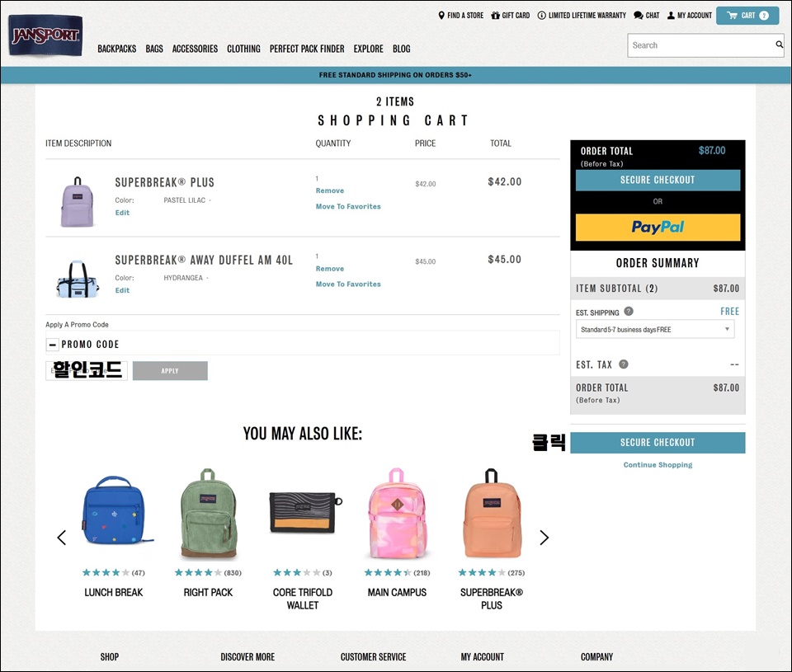Screen dimensions: 792x672
Task: Click the Est. Shipping help icon
Action: [x=629, y=311]
